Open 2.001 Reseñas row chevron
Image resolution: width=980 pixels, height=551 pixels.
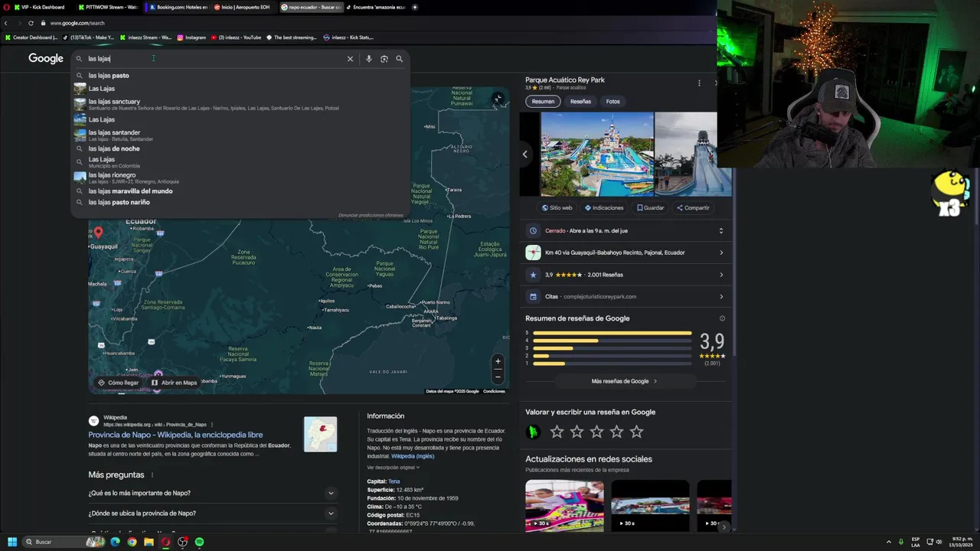click(x=721, y=275)
